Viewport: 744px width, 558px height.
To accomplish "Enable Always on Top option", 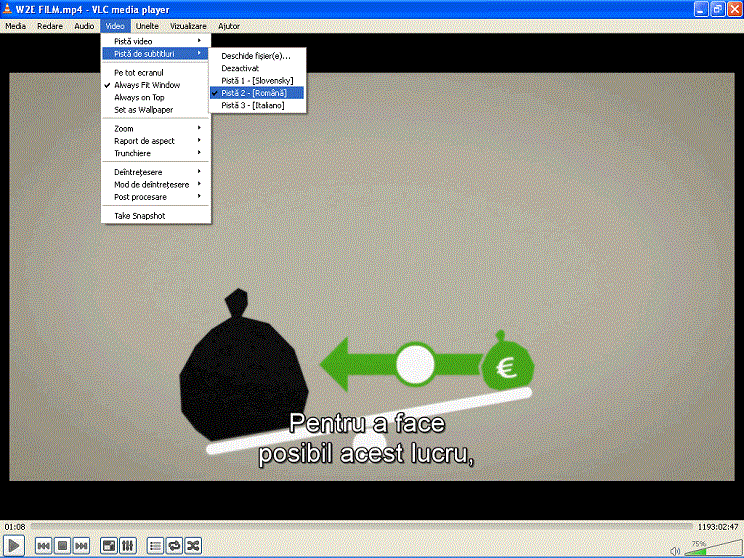I will pos(138,97).
